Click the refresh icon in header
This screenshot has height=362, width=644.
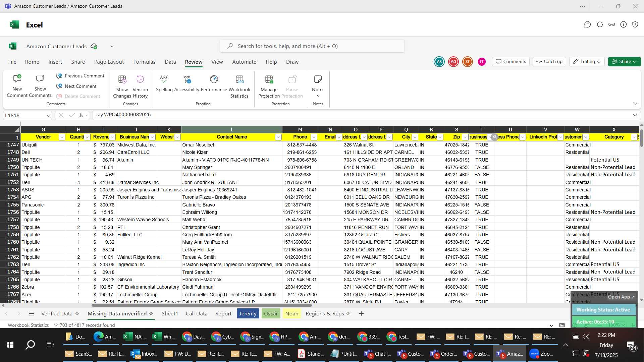pos(600,24)
